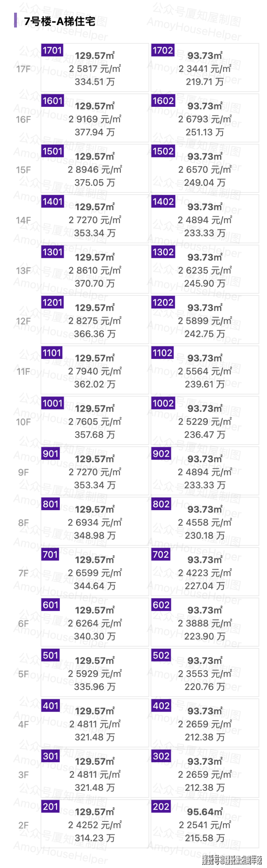The width and height of the screenshot is (267, 868).
Task: Click unit 1001 total price 357.68 万
Action: tap(95, 435)
